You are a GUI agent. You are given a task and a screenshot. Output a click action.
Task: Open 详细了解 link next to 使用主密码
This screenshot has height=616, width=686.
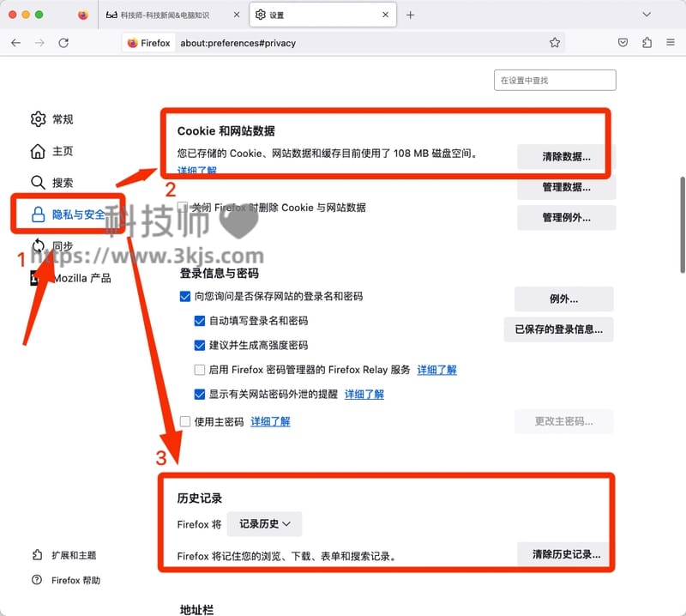tap(270, 421)
